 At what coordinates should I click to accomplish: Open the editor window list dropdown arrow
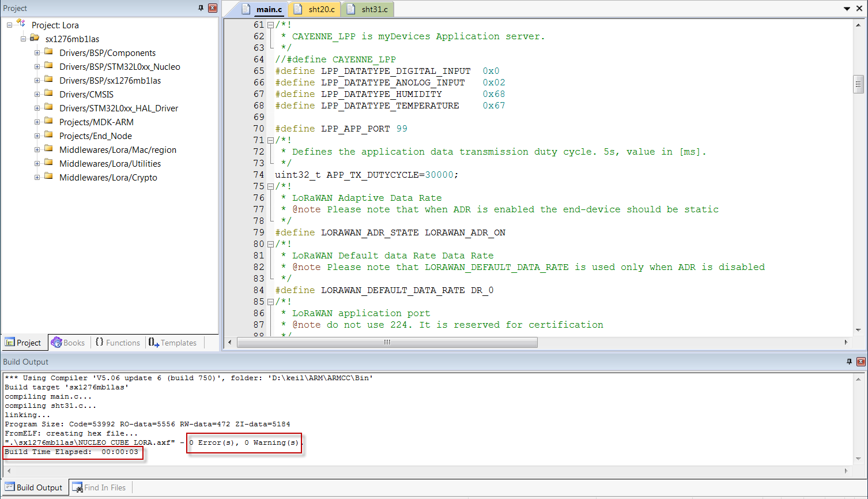pos(847,9)
